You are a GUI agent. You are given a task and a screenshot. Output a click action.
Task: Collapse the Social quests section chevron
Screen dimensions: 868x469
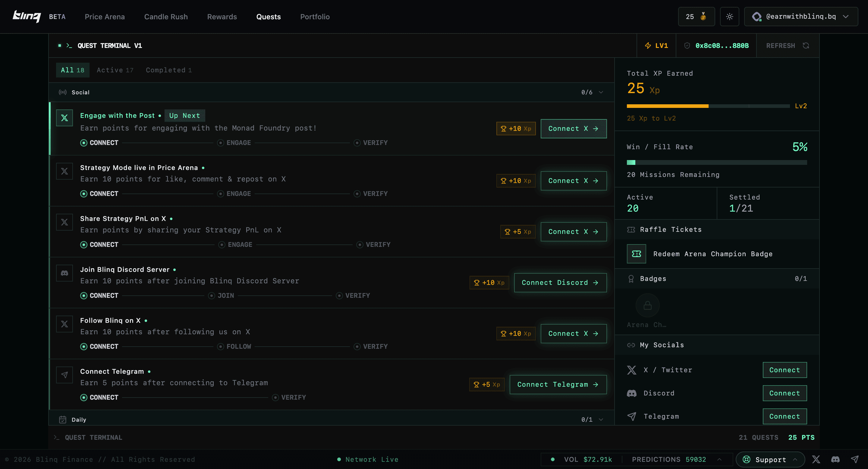point(601,92)
